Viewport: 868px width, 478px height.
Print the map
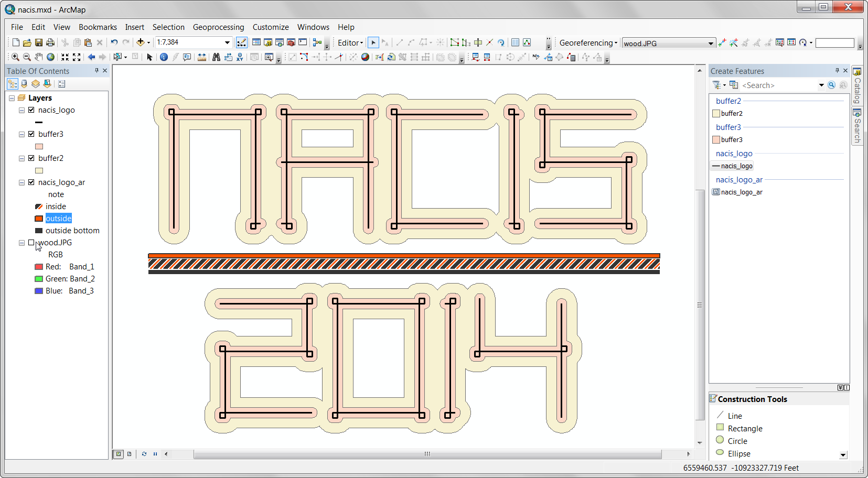pos(50,42)
